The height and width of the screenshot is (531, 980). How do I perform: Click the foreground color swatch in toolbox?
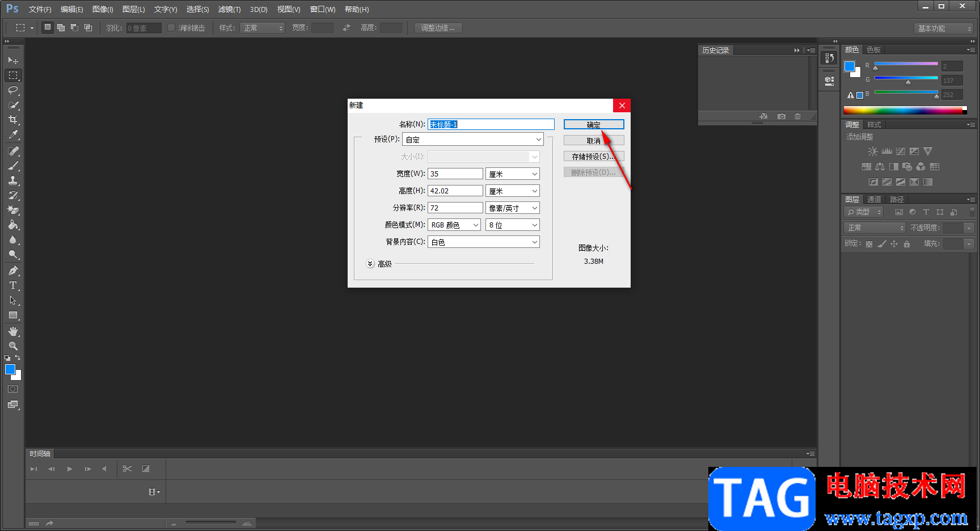[x=10, y=370]
